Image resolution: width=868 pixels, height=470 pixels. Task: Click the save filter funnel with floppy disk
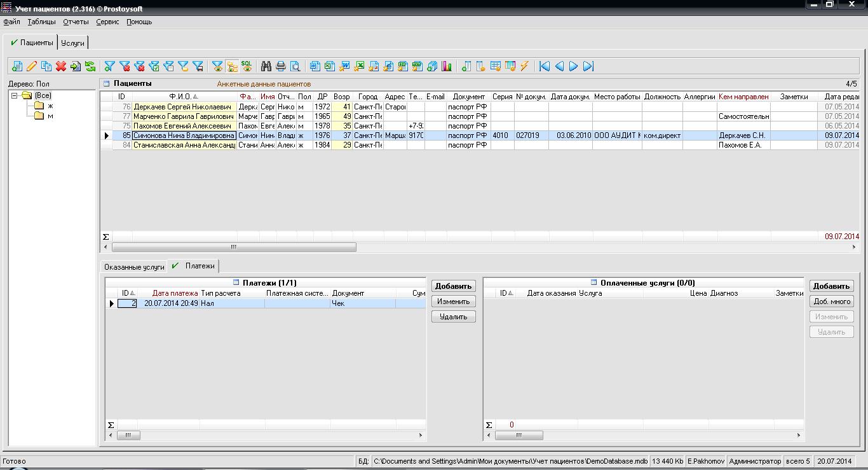click(x=198, y=66)
